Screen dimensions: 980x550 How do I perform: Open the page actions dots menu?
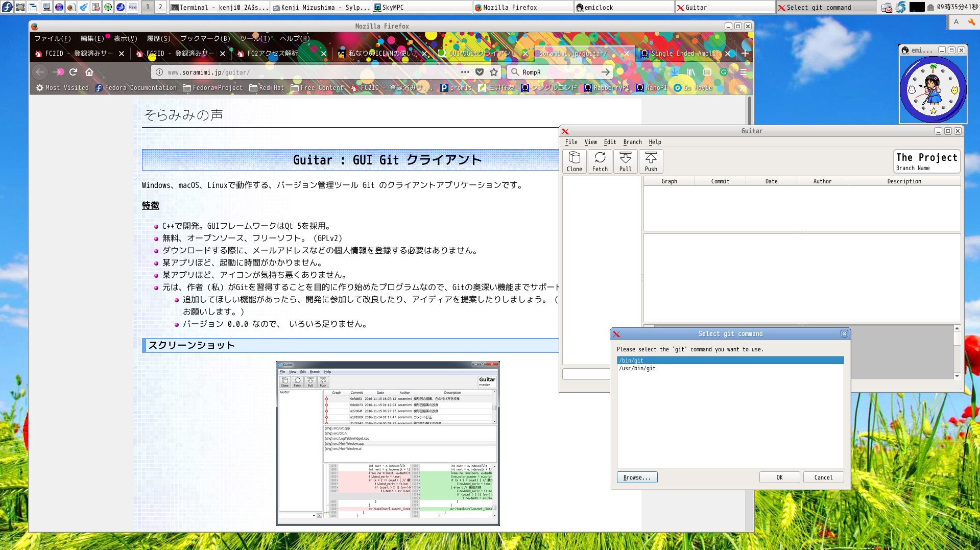464,72
